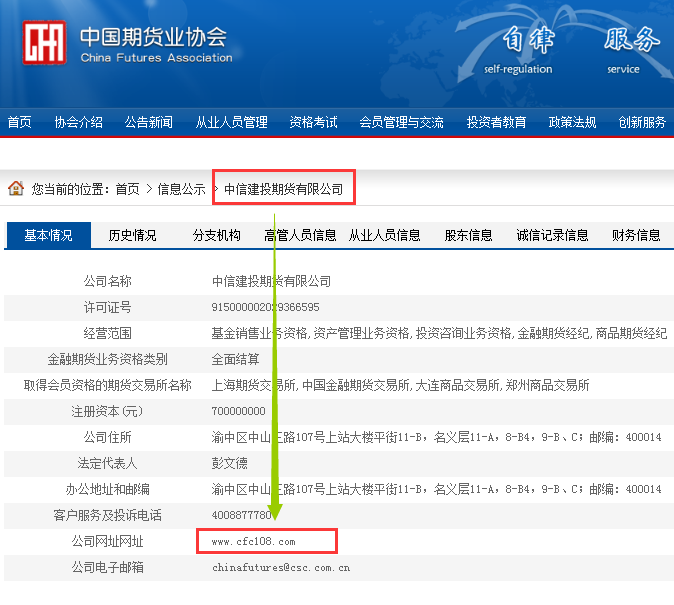Click the exchange list starting 上海期货交易所

click(x=400, y=385)
